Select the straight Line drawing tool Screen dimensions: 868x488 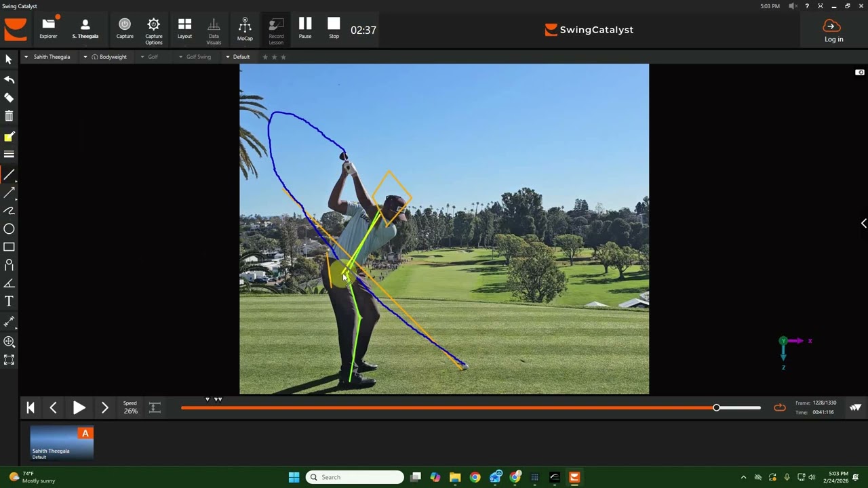click(9, 175)
